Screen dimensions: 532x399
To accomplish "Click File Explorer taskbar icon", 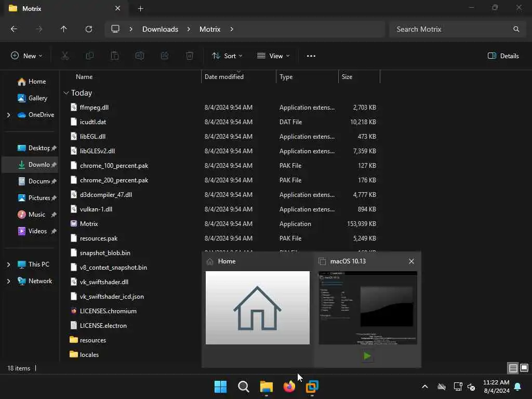I will click(x=267, y=387).
